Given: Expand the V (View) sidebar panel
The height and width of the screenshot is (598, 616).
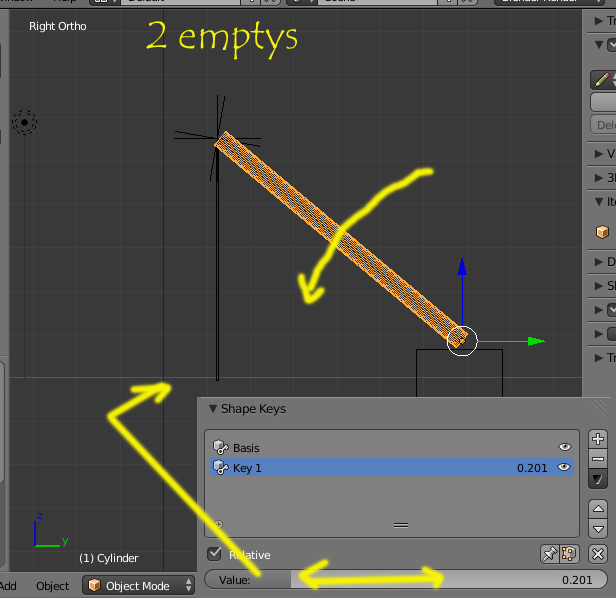Looking at the screenshot, I should 598,154.
